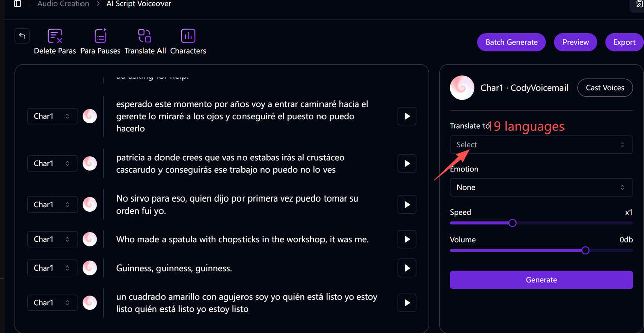Viewport: 644px width, 333px height.
Task: Click the Translate All icon
Action: tap(145, 36)
